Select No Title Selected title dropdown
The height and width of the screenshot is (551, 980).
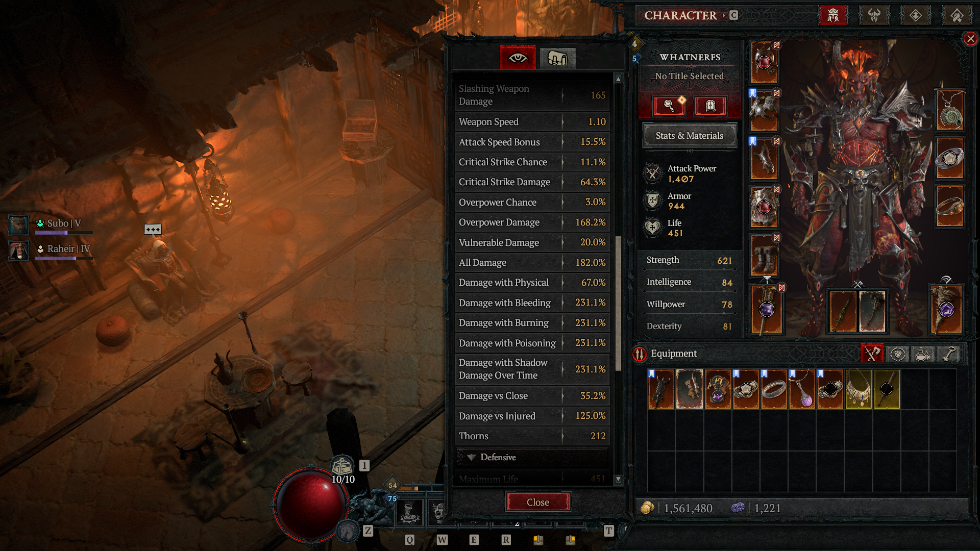(689, 76)
